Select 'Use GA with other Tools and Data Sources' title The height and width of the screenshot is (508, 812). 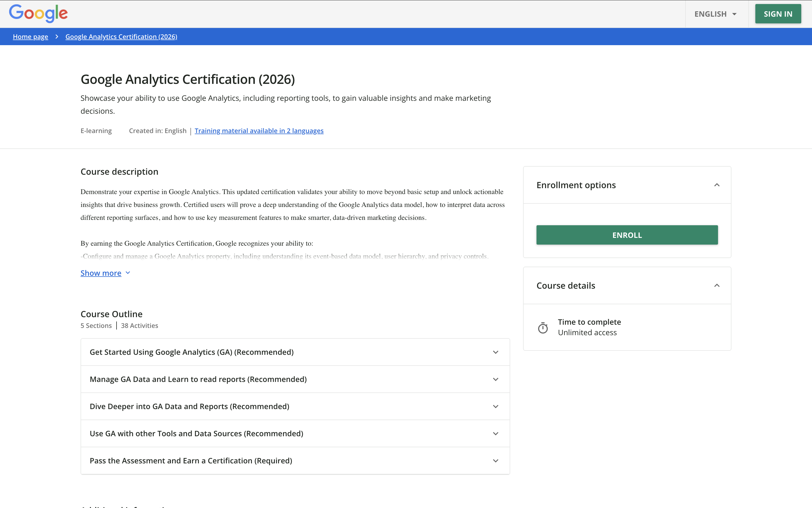coord(196,434)
